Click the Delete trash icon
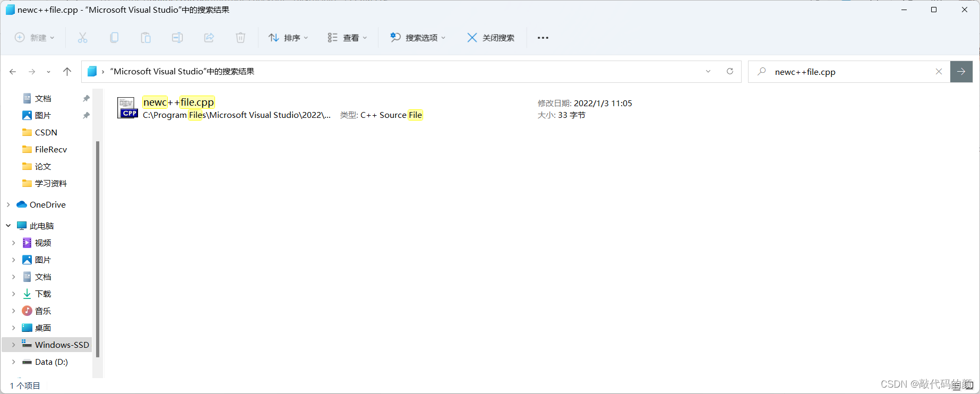This screenshot has width=980, height=394. [240, 38]
